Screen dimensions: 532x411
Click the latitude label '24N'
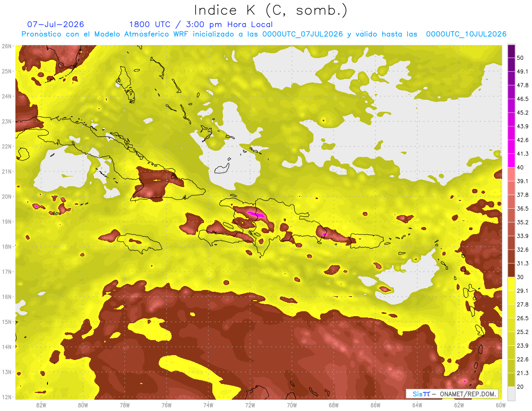[x=7, y=96]
